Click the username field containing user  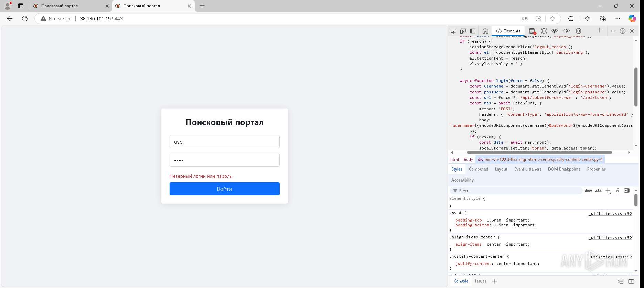click(x=224, y=142)
